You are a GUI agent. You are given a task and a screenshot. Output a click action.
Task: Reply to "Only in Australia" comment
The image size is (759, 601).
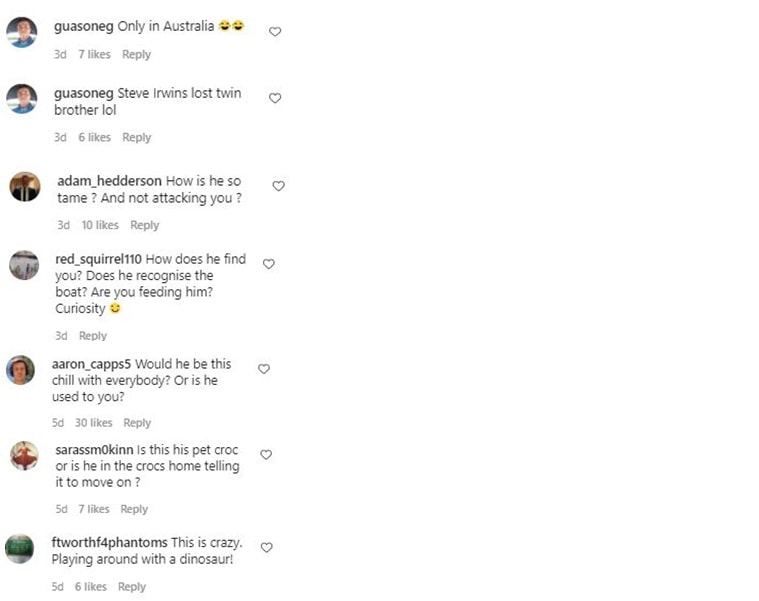pyautogui.click(x=136, y=55)
